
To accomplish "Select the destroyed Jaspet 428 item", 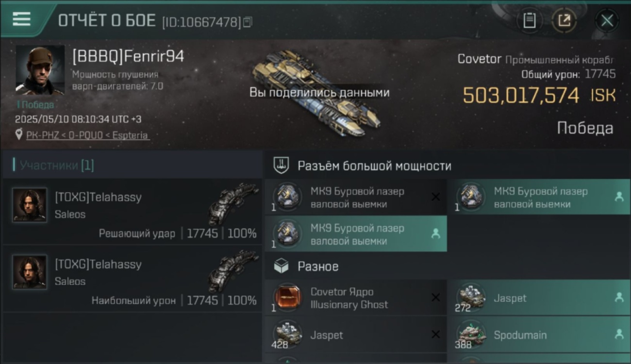I will (356, 335).
